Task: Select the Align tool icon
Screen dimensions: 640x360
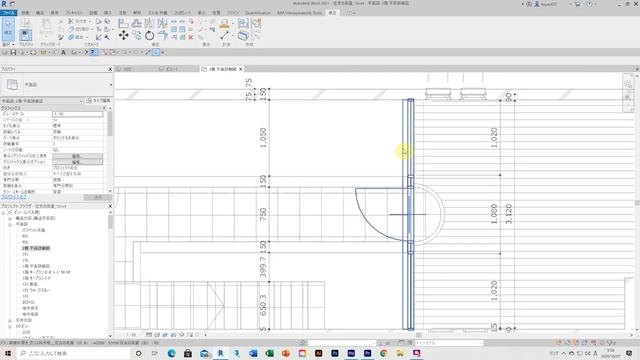Action: tap(123, 23)
